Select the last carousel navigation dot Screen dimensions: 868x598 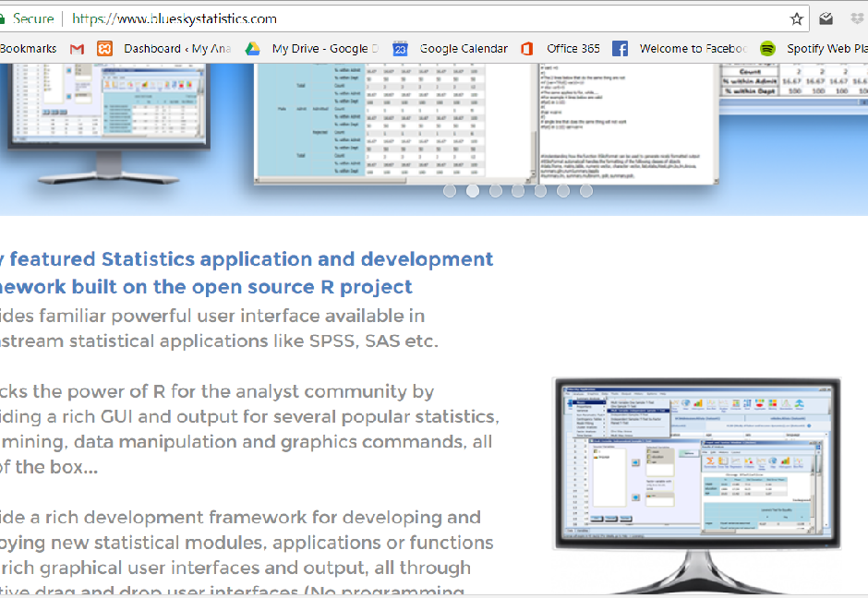pyautogui.click(x=586, y=191)
